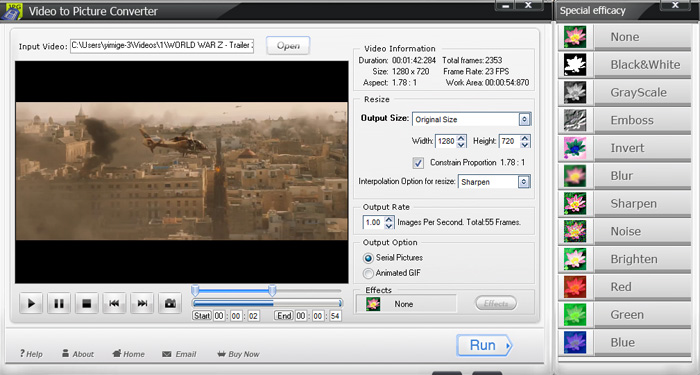Apply the GrayScale effect
This screenshot has width=700, height=375.
[642, 92]
